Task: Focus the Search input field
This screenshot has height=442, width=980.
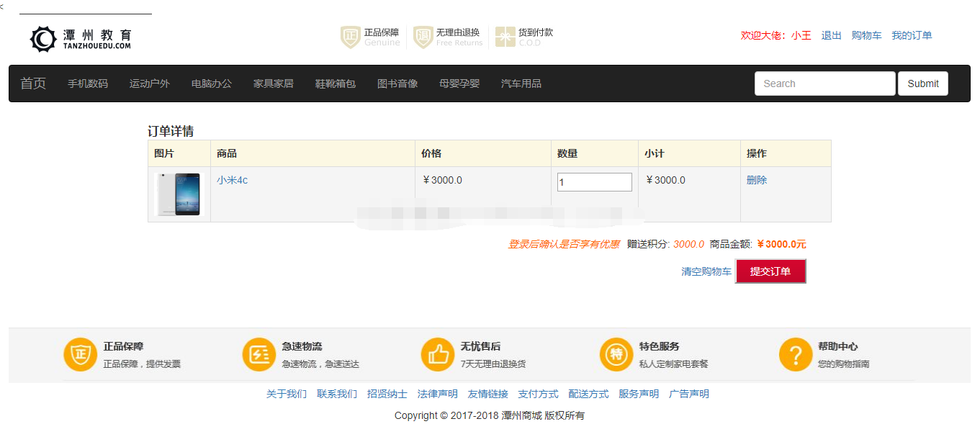Action: tap(825, 84)
